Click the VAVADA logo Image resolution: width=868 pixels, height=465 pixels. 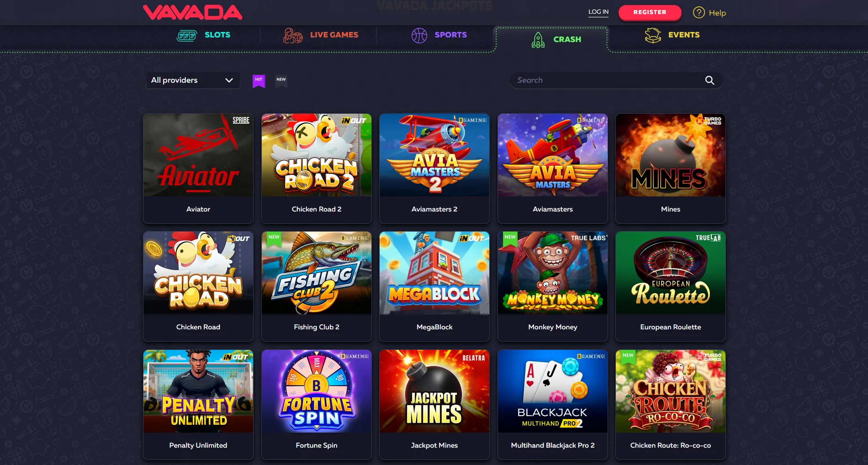tap(192, 12)
